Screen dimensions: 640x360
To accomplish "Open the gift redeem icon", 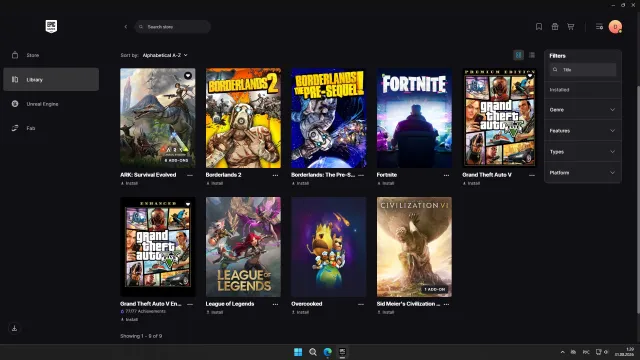I will coord(555,27).
